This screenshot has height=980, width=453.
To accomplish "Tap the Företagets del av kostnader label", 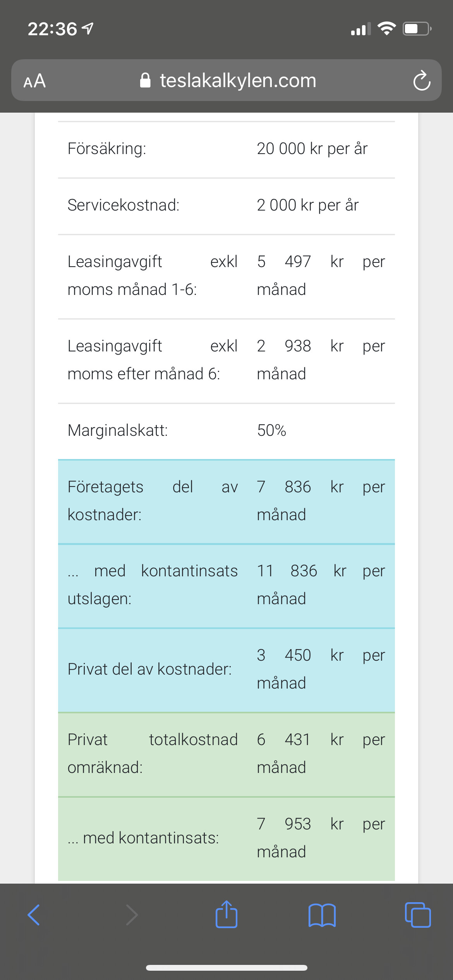I will (153, 501).
